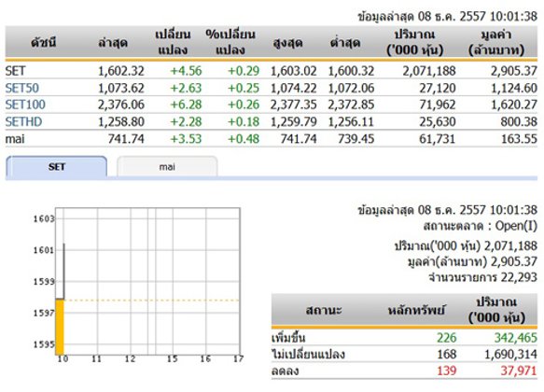Click the SET index row label

click(x=15, y=71)
